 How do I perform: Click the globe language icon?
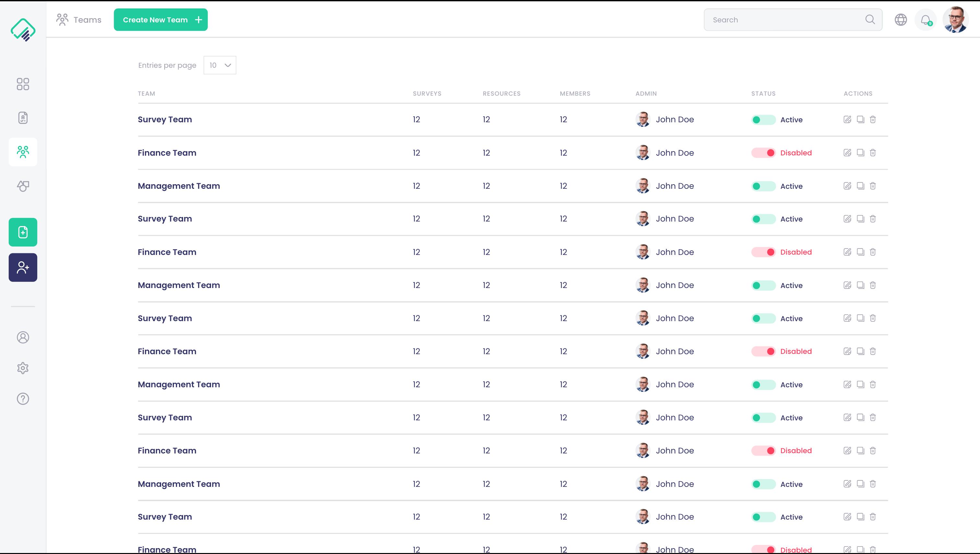[901, 20]
